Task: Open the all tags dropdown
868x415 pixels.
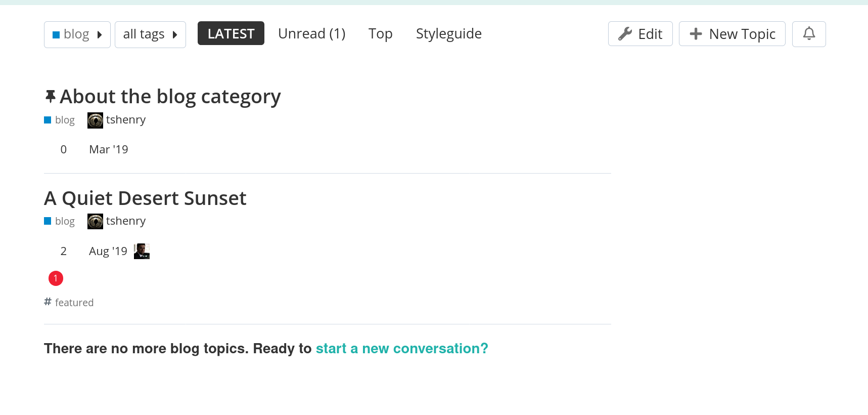Action: (150, 34)
